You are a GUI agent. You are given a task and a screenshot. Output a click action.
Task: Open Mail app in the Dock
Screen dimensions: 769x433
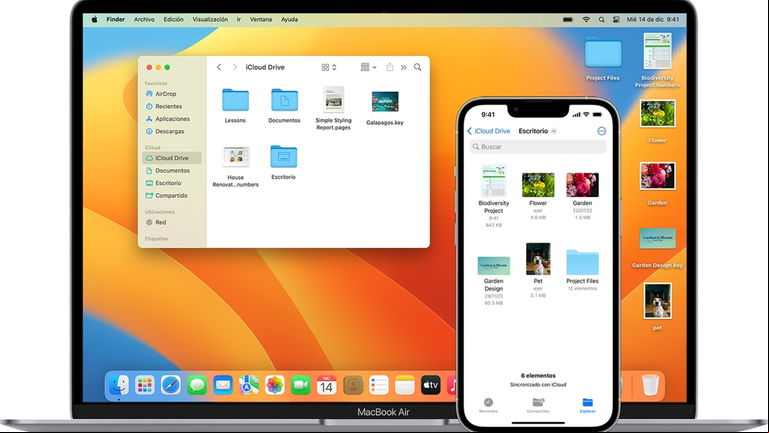pos(223,385)
